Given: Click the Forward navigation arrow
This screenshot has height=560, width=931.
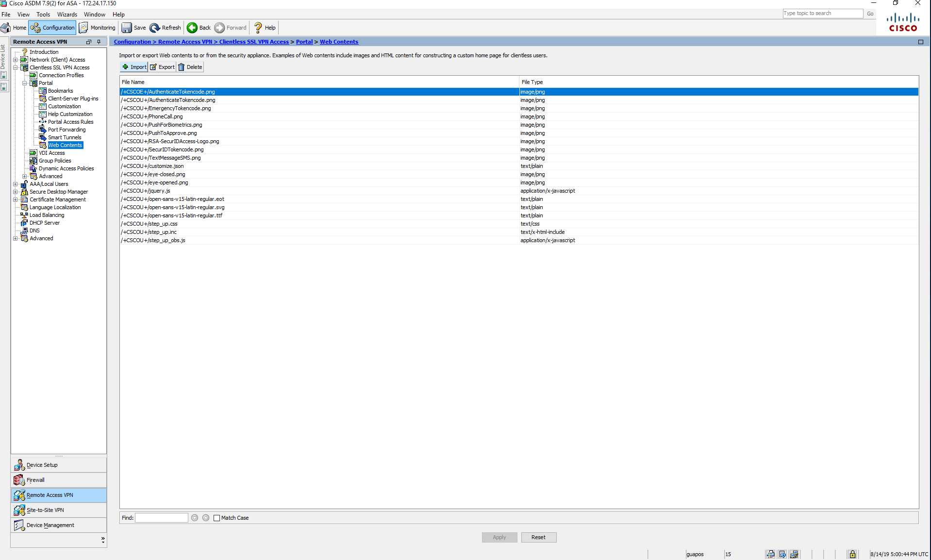Looking at the screenshot, I should pyautogui.click(x=230, y=28).
